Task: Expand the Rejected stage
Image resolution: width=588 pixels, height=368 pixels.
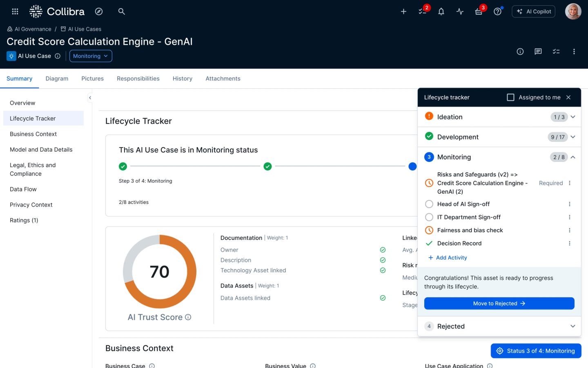Action: 573,326
